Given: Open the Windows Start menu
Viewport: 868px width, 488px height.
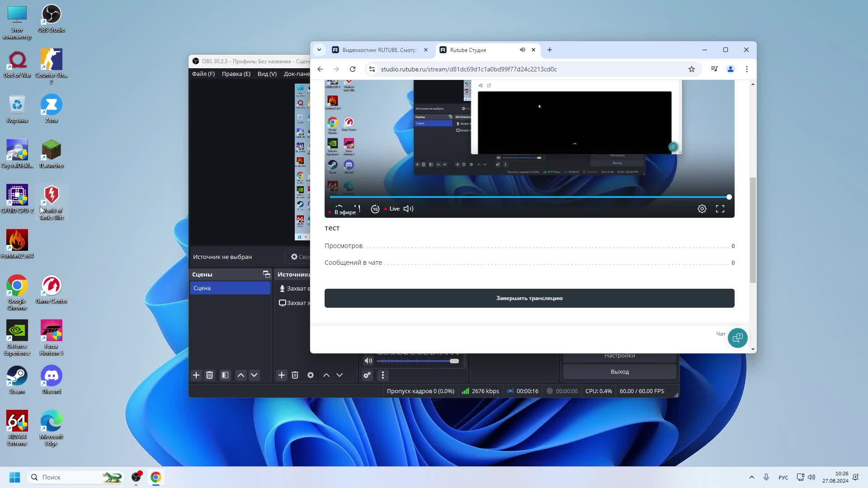Looking at the screenshot, I should coord(14,477).
